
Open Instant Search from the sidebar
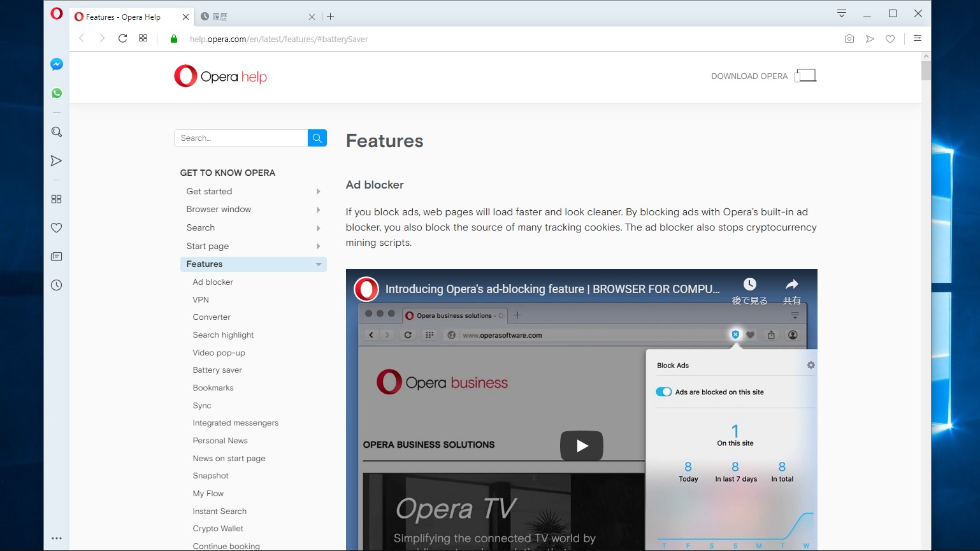tap(57, 132)
